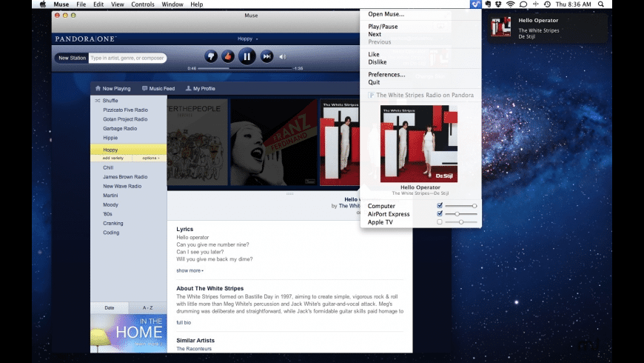Click the Wi-Fi status icon

(x=510, y=4)
